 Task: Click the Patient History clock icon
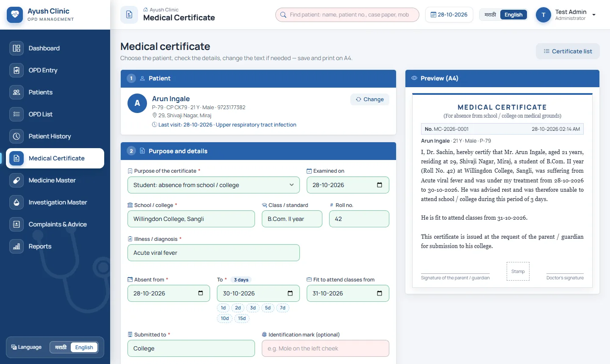(17, 136)
